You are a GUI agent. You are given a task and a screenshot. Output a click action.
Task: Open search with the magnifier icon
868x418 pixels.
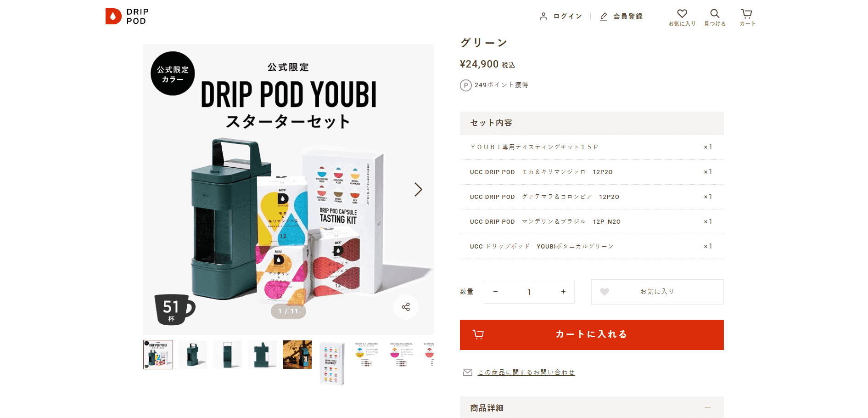(x=715, y=14)
